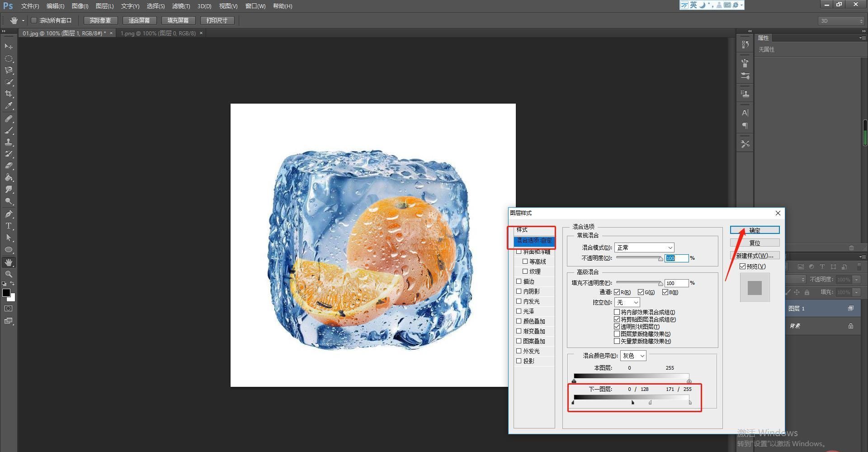Check 矢量蒙版隐藏效果 checkbox
868x452 pixels.
pyautogui.click(x=617, y=341)
